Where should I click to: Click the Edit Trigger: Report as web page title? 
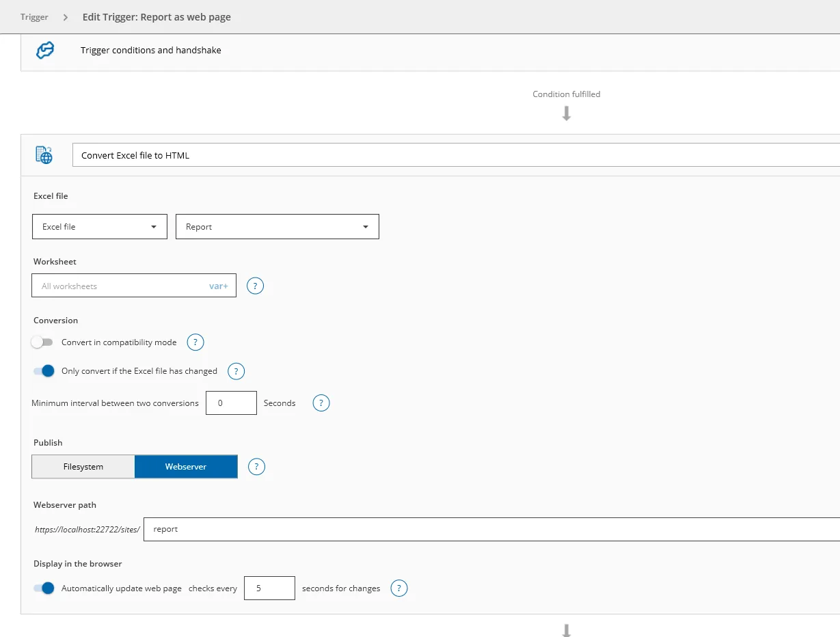point(157,17)
